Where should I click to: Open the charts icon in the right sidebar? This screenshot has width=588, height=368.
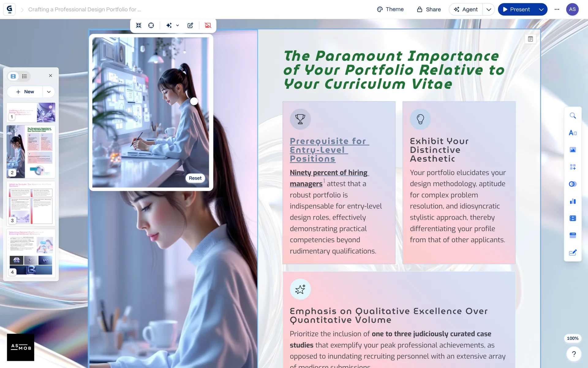(x=573, y=201)
